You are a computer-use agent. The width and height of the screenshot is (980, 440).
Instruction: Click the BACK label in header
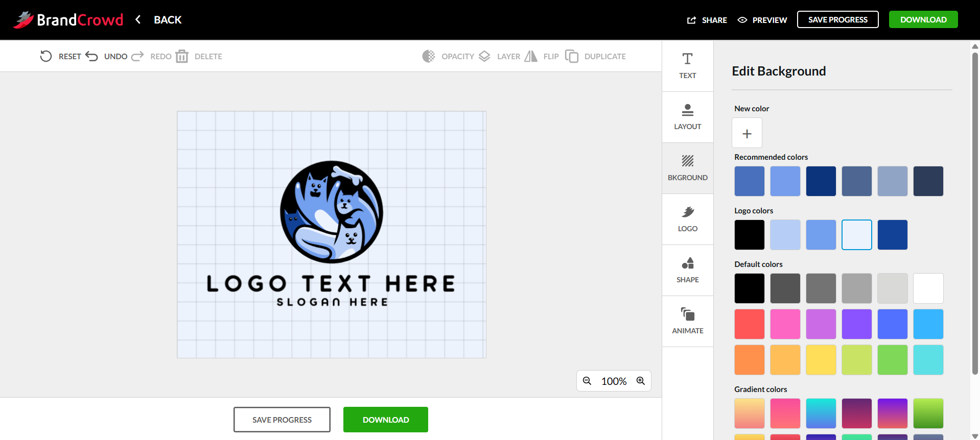168,20
